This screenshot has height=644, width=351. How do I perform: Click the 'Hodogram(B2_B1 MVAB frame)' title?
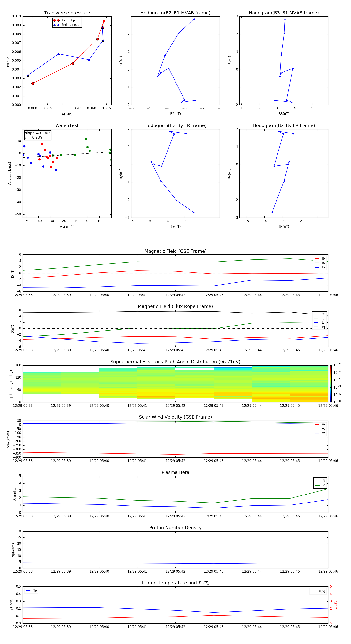click(175, 13)
